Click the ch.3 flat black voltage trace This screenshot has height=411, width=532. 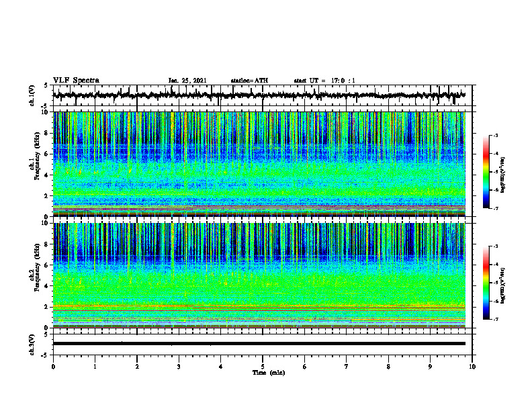(x=259, y=344)
